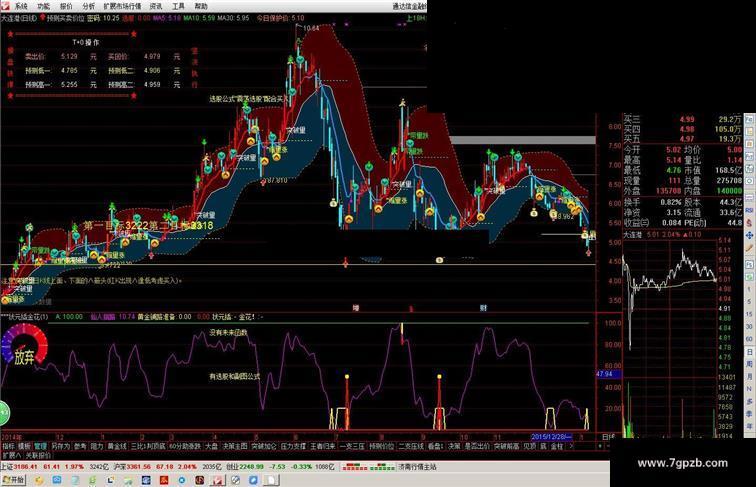756x487 pixels.
Task: Open the 报价 menu
Action: pyautogui.click(x=66, y=6)
